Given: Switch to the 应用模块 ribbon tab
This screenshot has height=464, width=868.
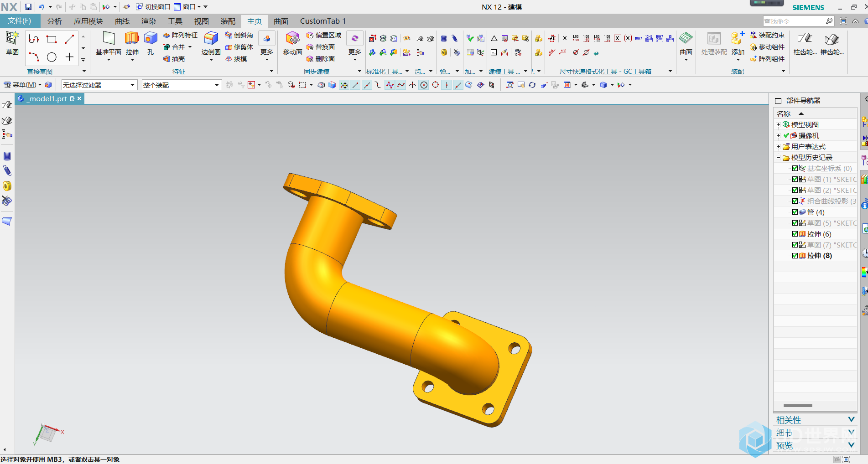Looking at the screenshot, I should point(88,21).
